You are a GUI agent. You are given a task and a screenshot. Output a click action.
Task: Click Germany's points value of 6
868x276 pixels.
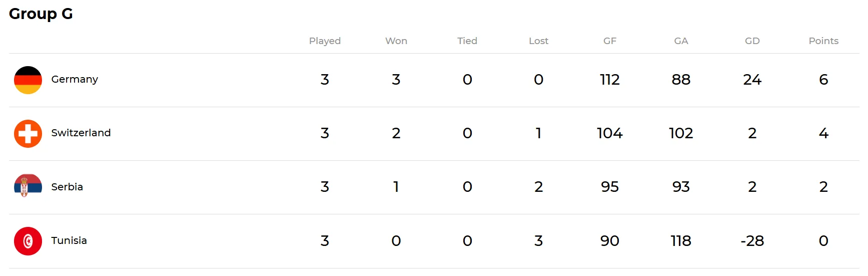(823, 80)
